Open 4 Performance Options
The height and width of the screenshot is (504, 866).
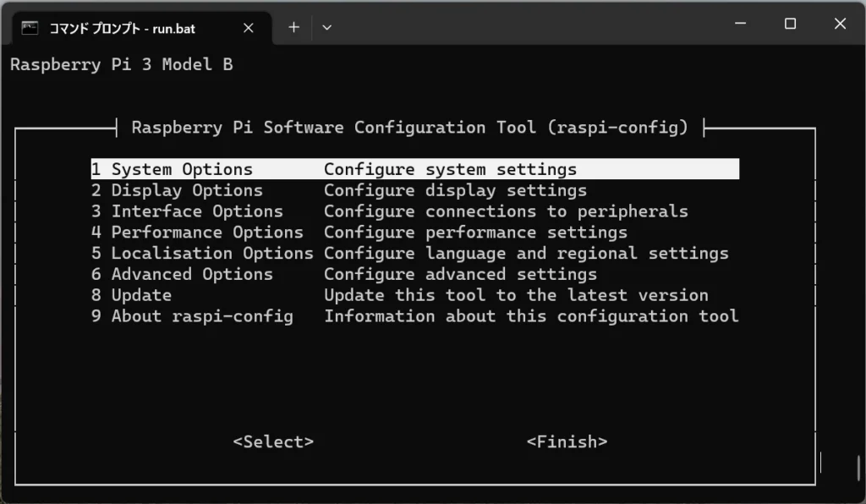coord(198,233)
